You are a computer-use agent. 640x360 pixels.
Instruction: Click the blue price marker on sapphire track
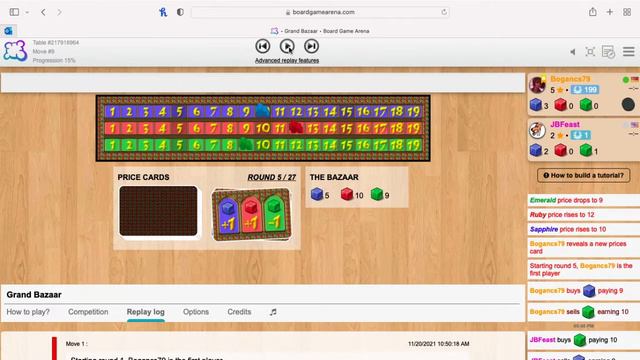click(x=262, y=111)
